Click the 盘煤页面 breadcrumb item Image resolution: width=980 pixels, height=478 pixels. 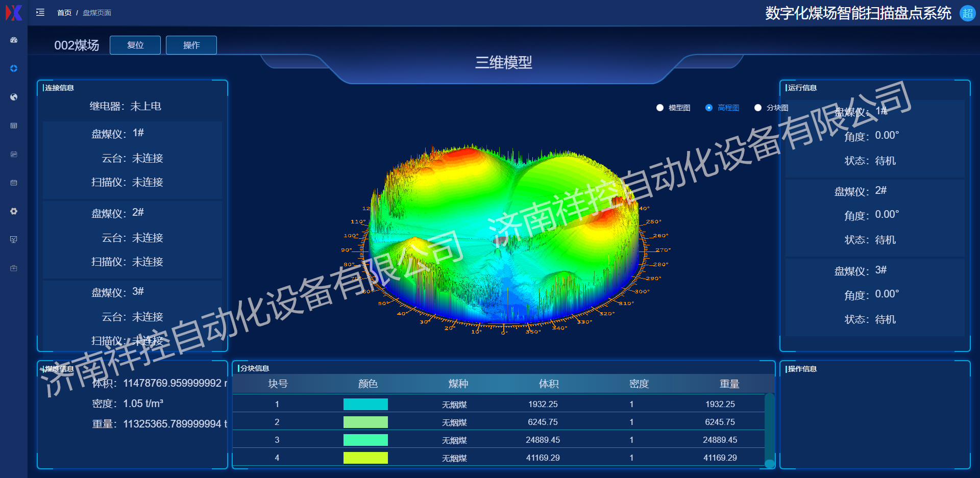pyautogui.click(x=97, y=13)
